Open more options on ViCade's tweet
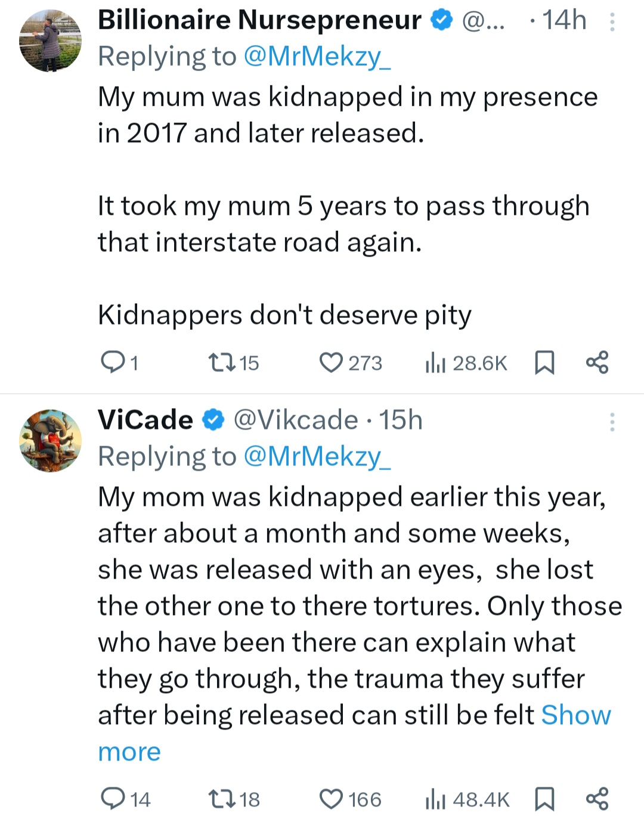Viewport: 644px width, 822px height. click(x=612, y=422)
